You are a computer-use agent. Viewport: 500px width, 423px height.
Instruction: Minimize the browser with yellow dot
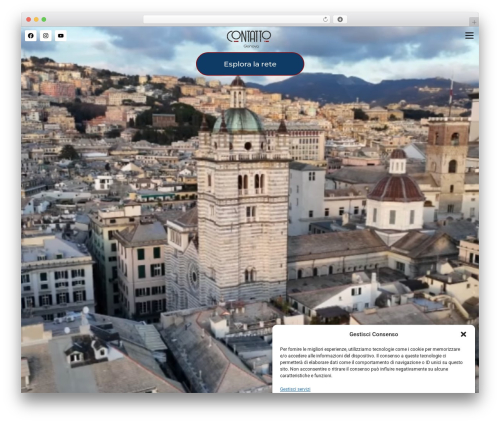pyautogui.click(x=36, y=19)
